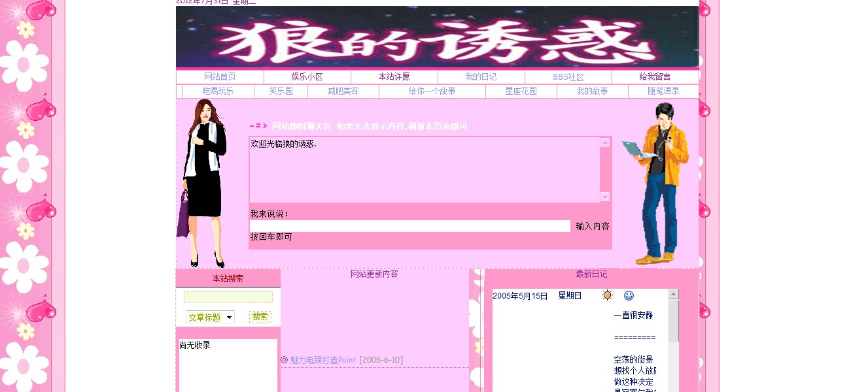Go to the 娱乐小区 section
This screenshot has height=392, width=868.
pos(307,77)
